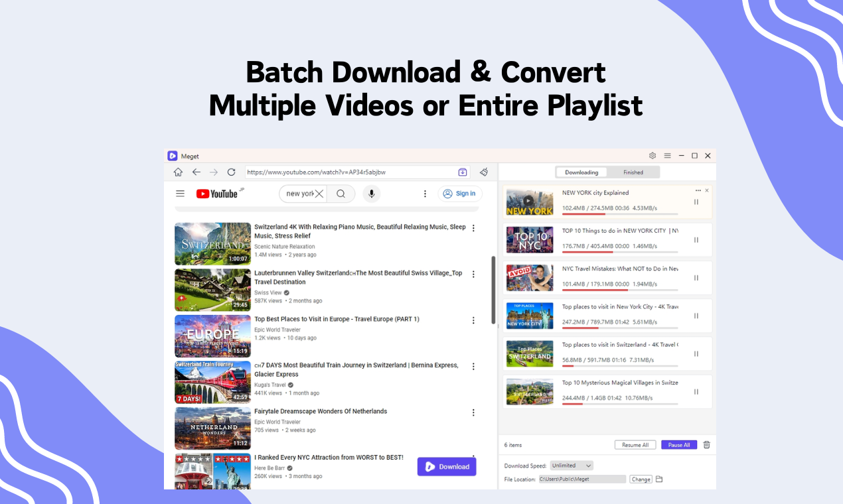This screenshot has height=504, width=843.
Task: Click the clean broom icon beside URL bar
Action: tap(484, 172)
